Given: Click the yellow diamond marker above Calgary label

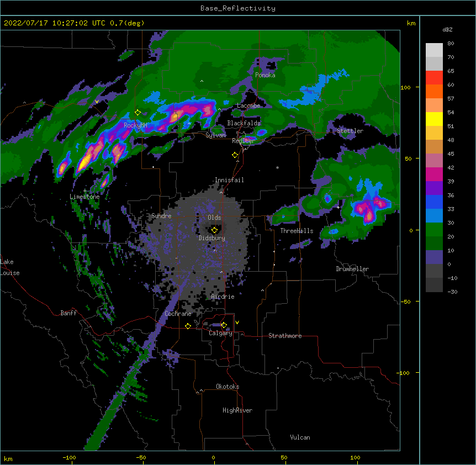Looking at the screenshot, I should click(x=224, y=325).
